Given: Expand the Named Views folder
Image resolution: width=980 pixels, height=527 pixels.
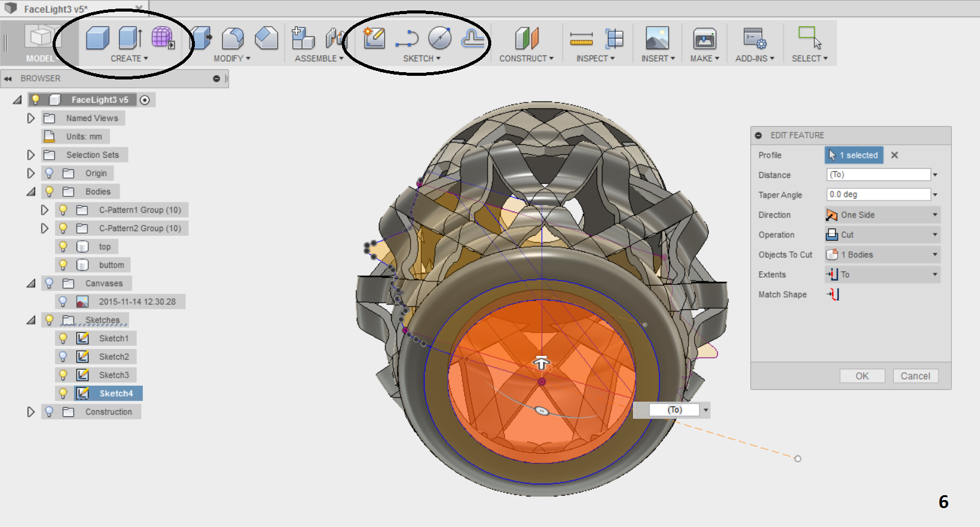Looking at the screenshot, I should [x=31, y=118].
